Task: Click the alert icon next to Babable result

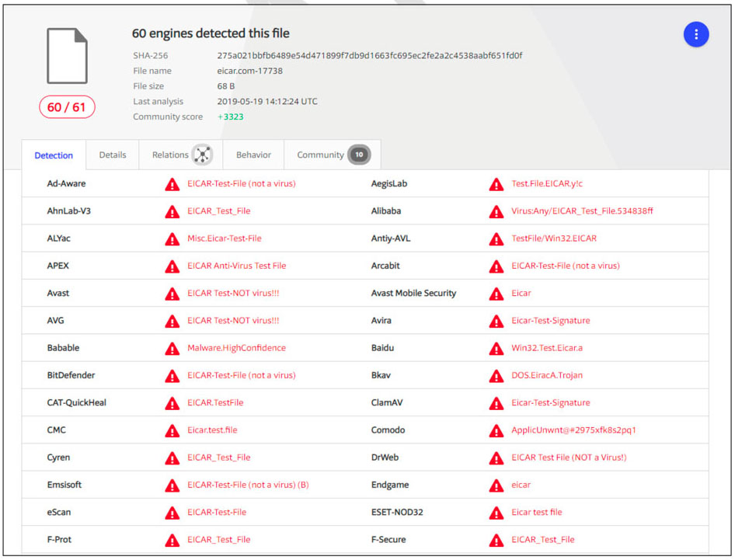Action: coord(172,349)
